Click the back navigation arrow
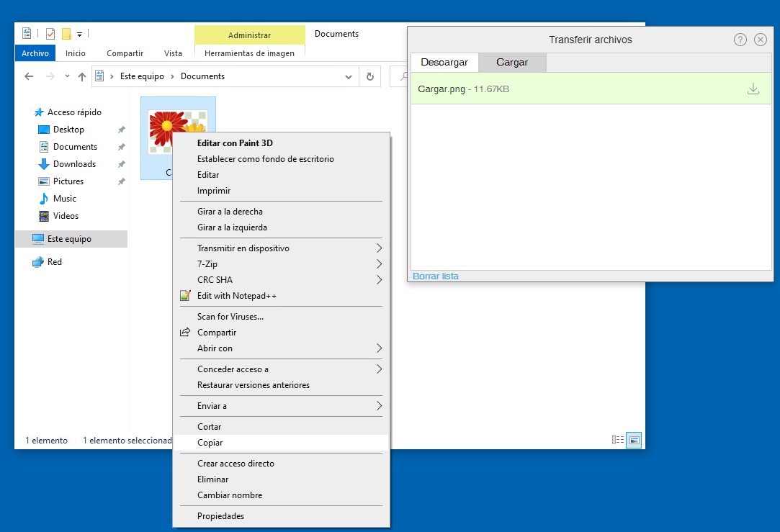This screenshot has height=532, width=780. [29, 76]
